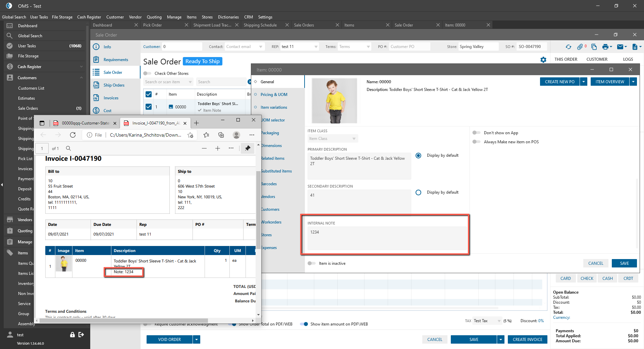The height and width of the screenshot is (349, 644).
Task: Open the Dictionaries menu
Action: point(228,17)
